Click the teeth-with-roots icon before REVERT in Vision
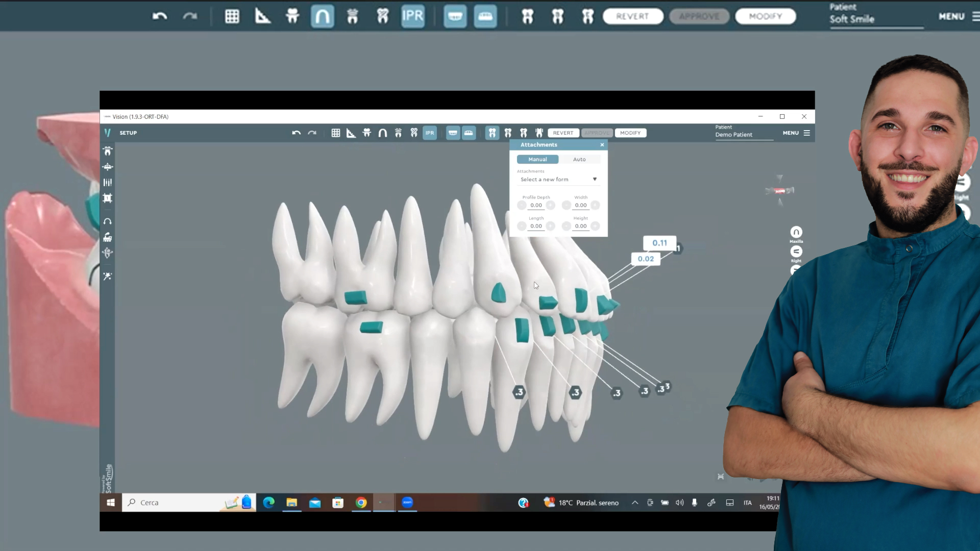980x551 pixels. pos(539,133)
